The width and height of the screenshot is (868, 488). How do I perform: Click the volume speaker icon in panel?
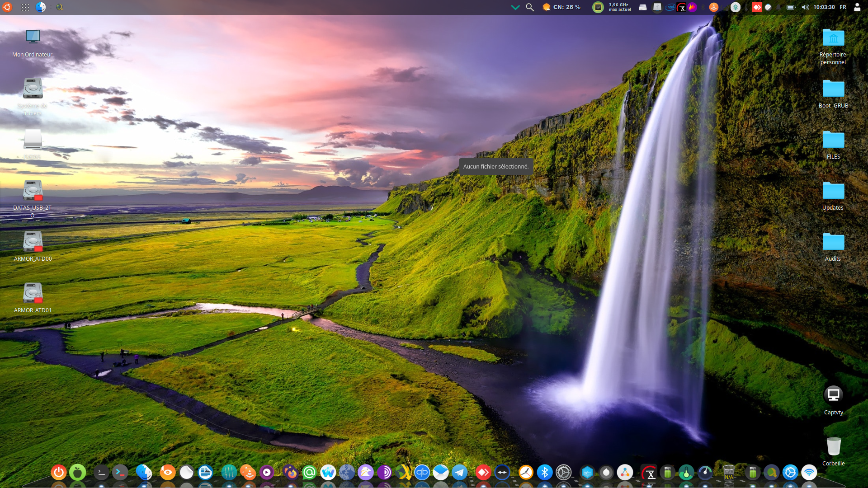coord(805,7)
